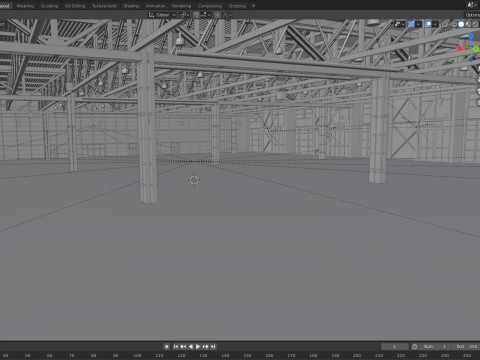Viewport: 480px width, 360px height.
Task: Open the object type visibility dropdown
Action: [400, 24]
